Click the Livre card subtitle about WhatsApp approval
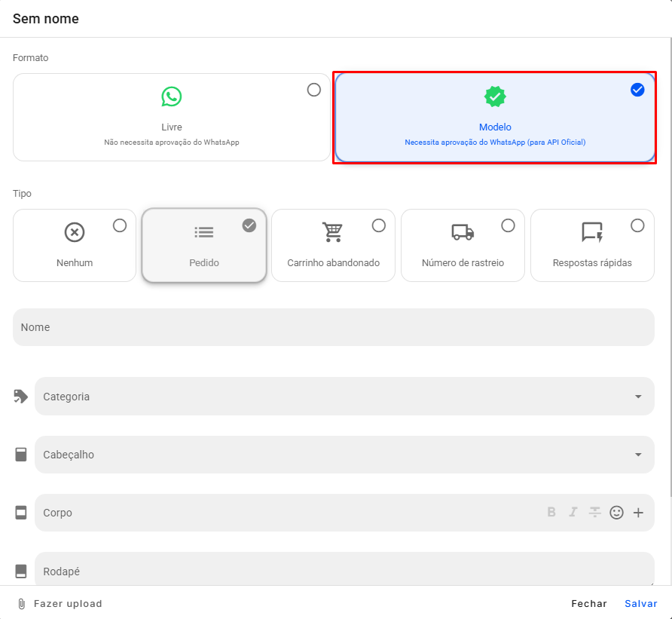The height and width of the screenshot is (619, 672). [x=172, y=142]
